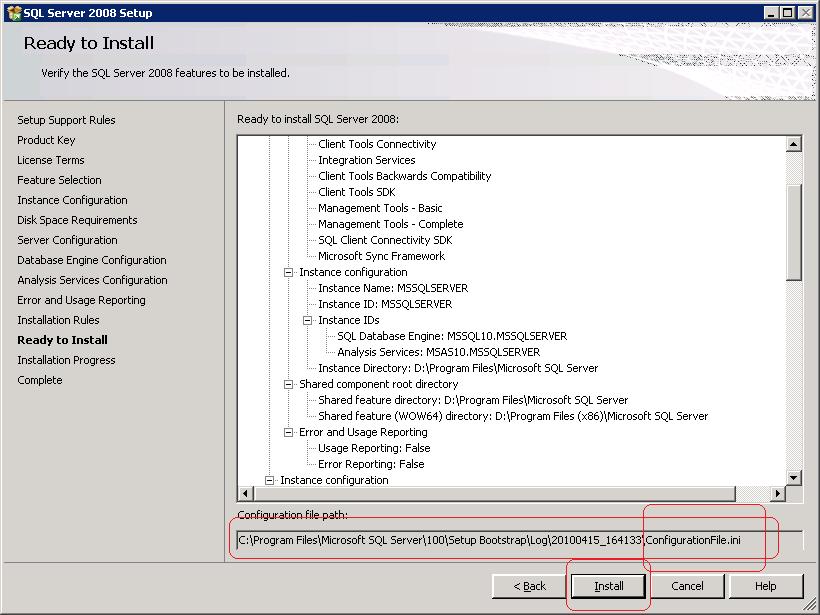This screenshot has height=615, width=820.
Task: Select Product Key step
Action: pyautogui.click(x=46, y=140)
